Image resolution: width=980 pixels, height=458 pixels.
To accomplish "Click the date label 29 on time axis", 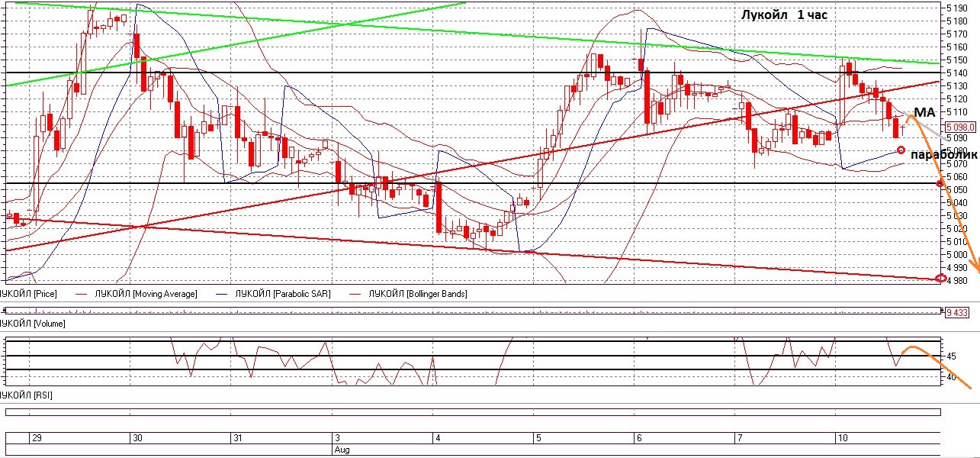I will point(36,438).
